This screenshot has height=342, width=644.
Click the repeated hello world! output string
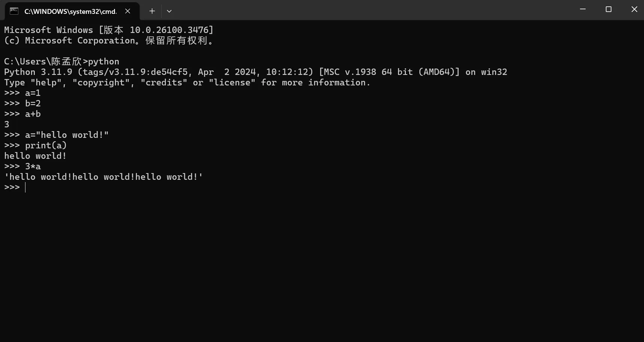coord(103,177)
